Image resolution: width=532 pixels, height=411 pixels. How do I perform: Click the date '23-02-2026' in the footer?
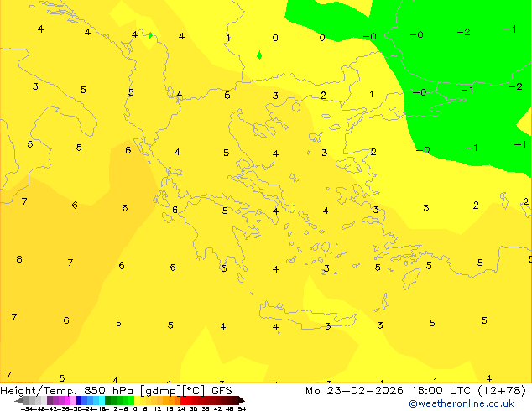coord(365,391)
